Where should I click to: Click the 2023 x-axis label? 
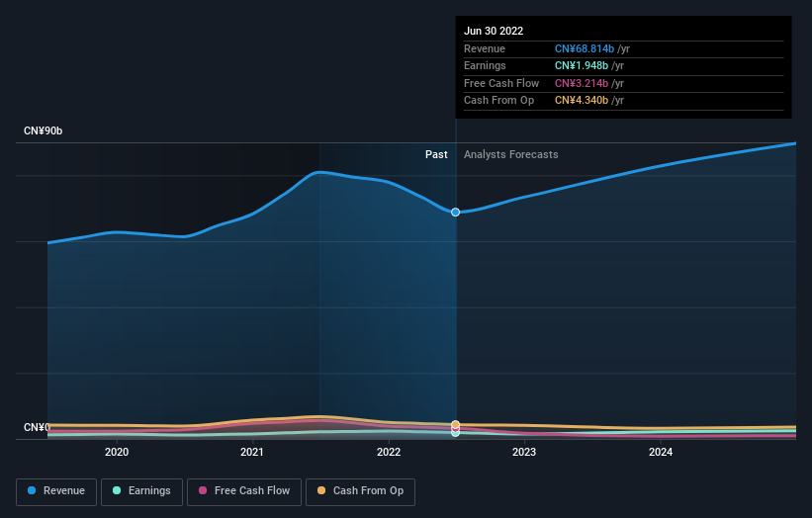(524, 452)
